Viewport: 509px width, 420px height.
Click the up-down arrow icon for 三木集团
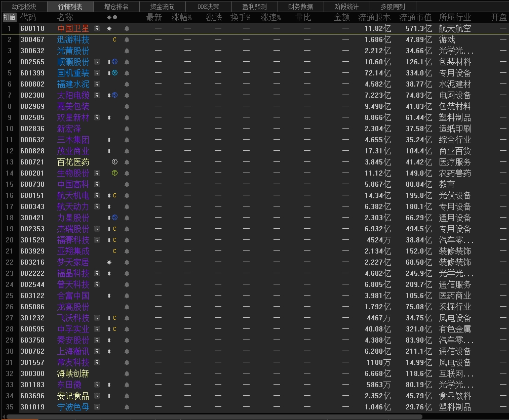109,140
